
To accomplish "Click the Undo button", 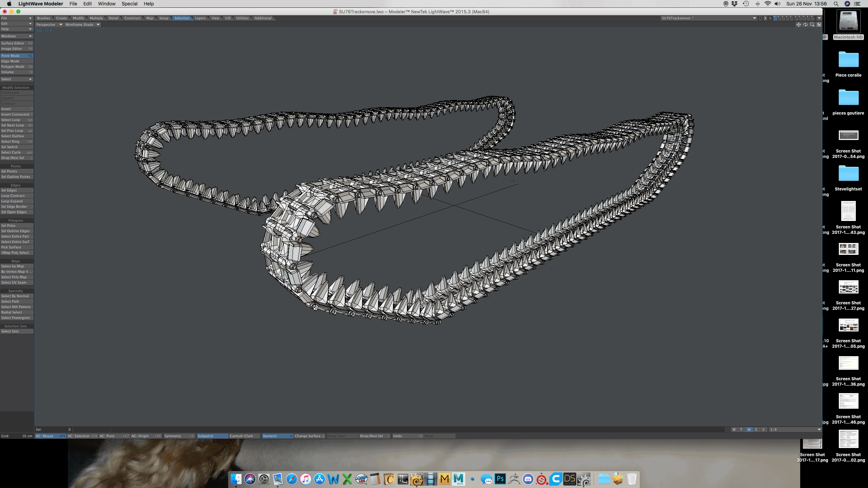I will pyautogui.click(x=407, y=436).
